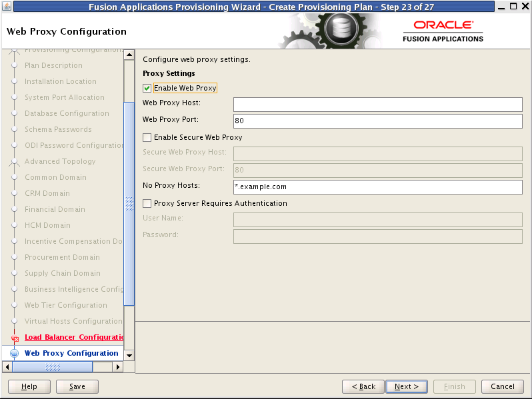The height and width of the screenshot is (399, 532).
Task: Click the Web Proxy Port field
Action: coord(377,121)
